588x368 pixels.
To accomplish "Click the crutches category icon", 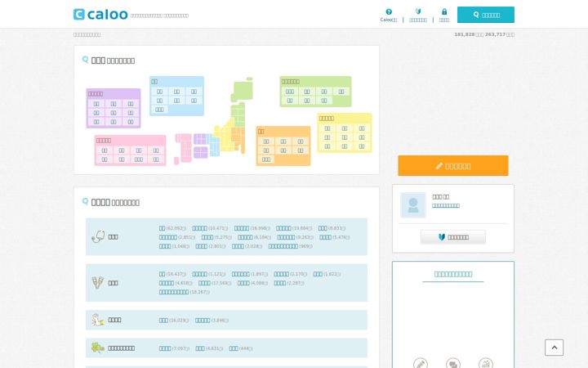I will point(98,283).
